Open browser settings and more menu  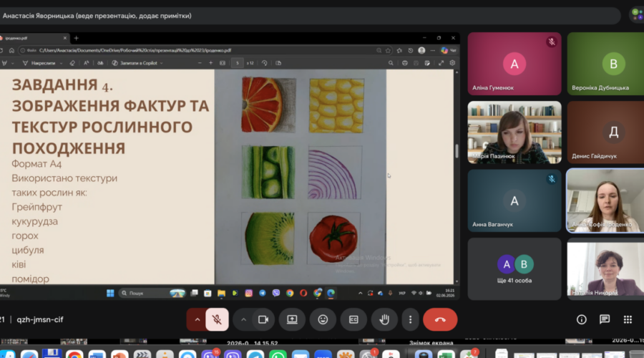click(432, 51)
